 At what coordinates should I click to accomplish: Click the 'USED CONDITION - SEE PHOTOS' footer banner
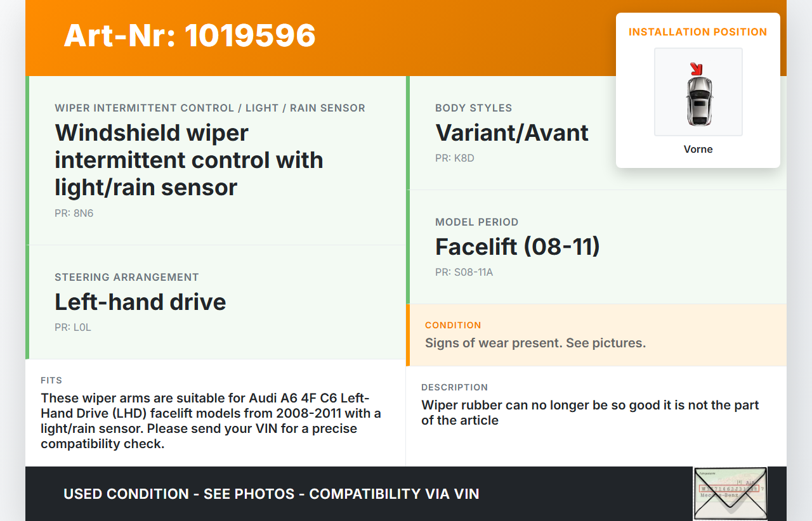point(271,494)
